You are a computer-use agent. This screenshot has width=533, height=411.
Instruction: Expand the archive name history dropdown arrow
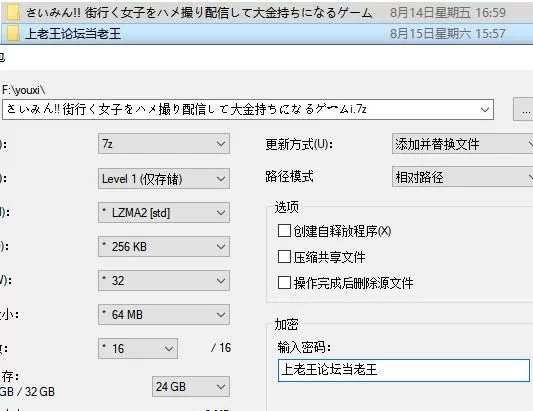click(485, 109)
